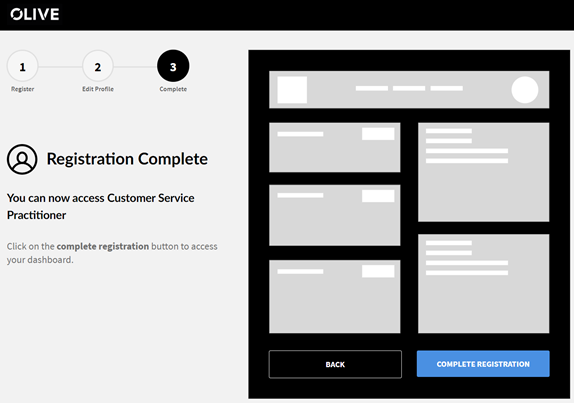Viewport: 574px width, 403px height.
Task: Go to step 2 Edit Profile circle
Action: (x=98, y=67)
